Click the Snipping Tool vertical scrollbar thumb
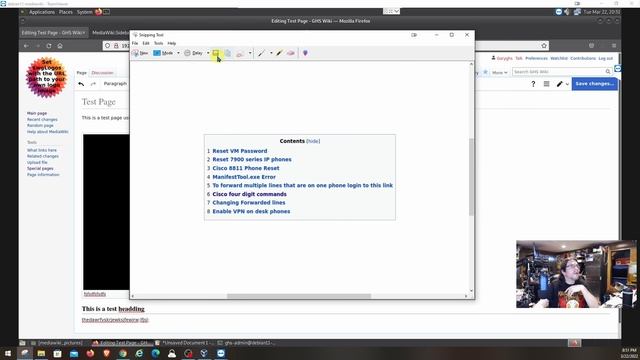 [471, 177]
